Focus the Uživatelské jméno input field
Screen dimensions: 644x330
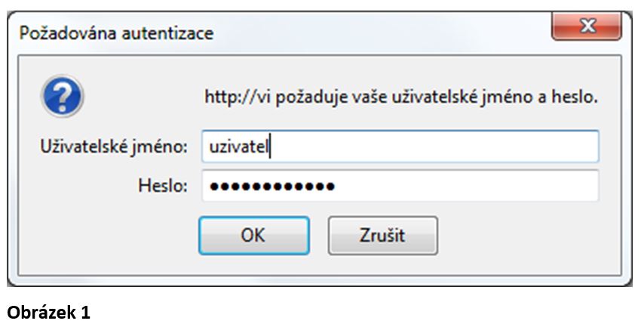point(400,146)
